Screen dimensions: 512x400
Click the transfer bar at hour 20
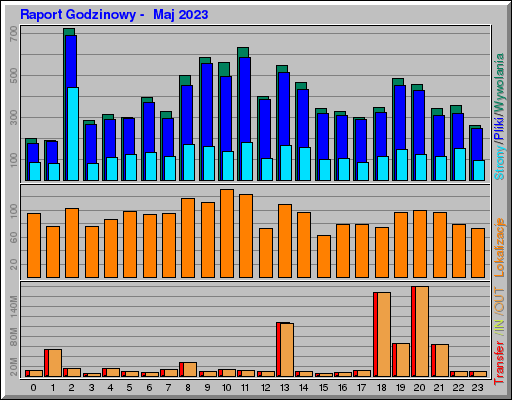pos(420,331)
